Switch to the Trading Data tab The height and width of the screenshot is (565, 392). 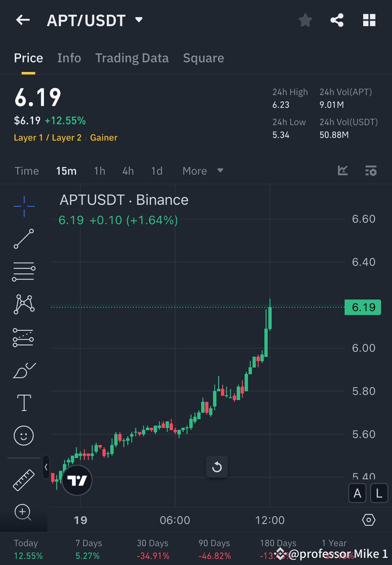click(x=132, y=58)
